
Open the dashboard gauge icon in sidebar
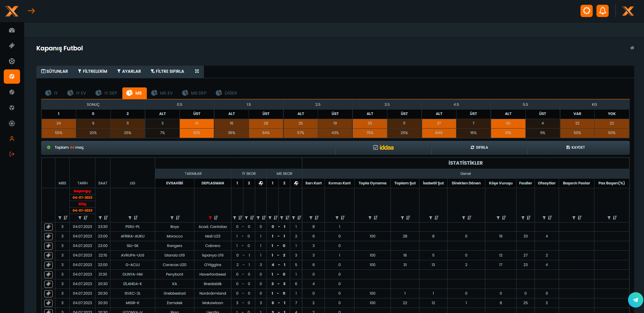12,30
